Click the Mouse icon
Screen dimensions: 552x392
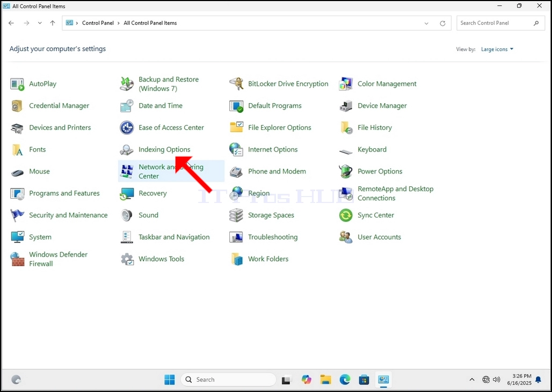pos(17,172)
